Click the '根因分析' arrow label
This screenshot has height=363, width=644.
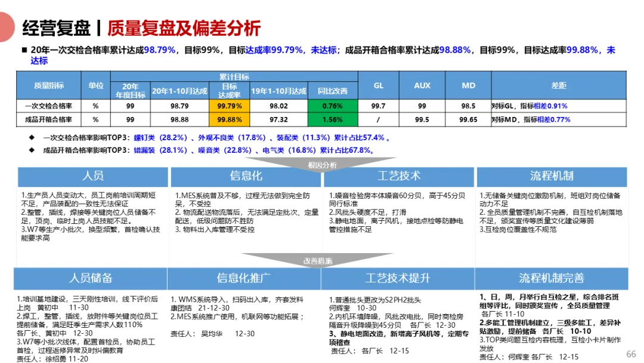coord(323,165)
